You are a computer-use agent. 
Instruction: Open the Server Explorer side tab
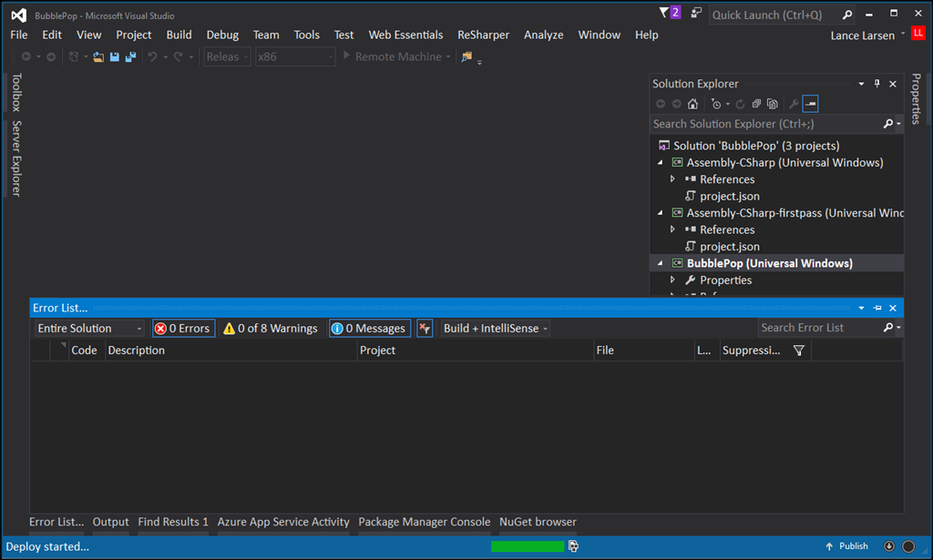point(16,158)
